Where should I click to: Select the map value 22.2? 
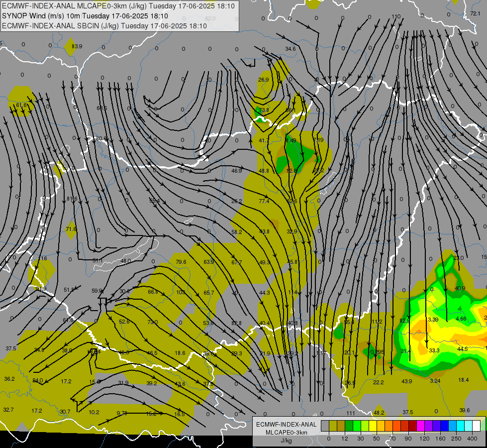pos(378,382)
